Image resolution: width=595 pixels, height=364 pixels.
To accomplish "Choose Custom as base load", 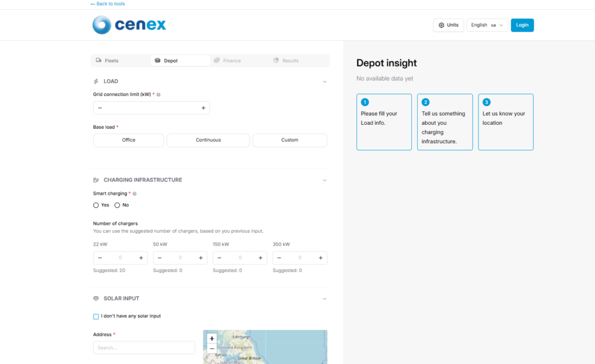I will 290,140.
